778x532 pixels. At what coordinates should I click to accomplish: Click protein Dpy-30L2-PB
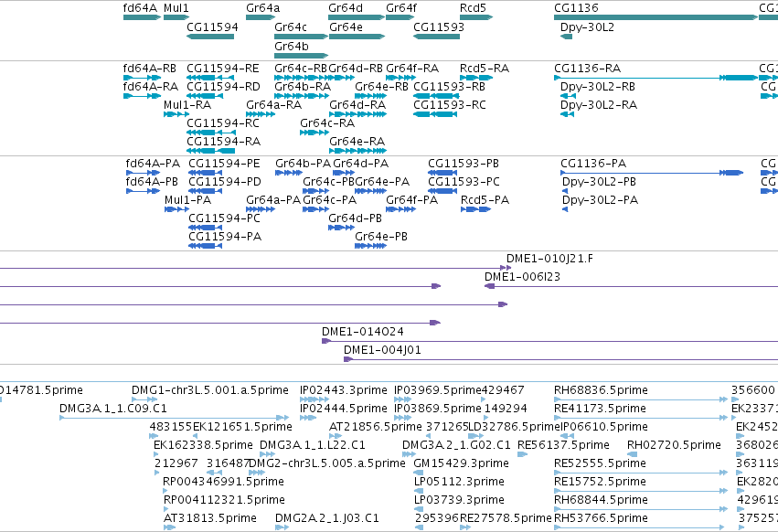point(565,191)
